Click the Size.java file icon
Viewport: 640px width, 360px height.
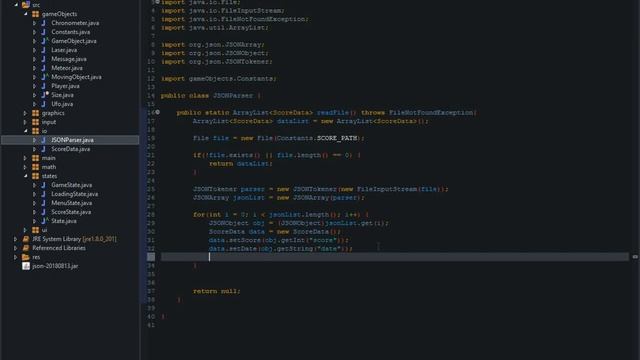point(44,95)
